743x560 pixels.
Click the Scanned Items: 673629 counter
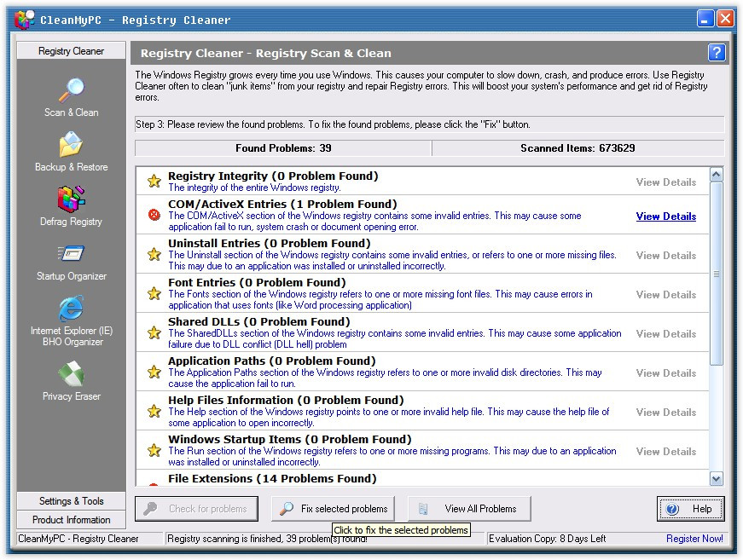tap(578, 148)
